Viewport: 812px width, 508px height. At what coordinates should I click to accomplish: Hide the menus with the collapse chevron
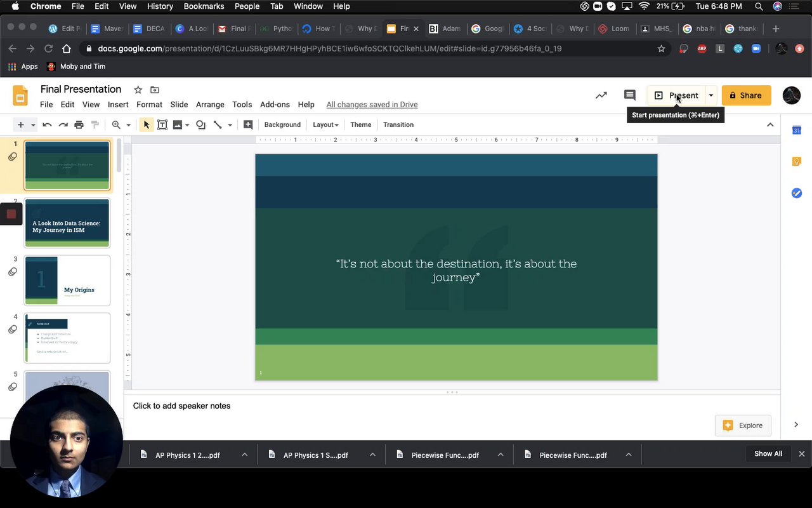coord(770,125)
